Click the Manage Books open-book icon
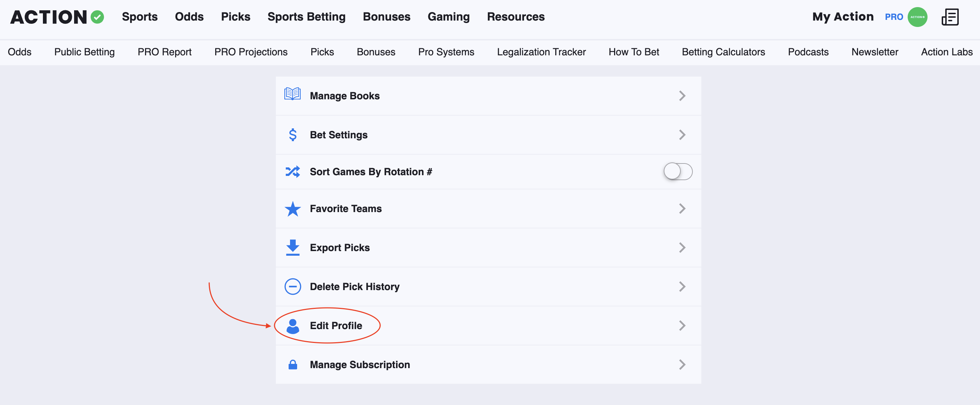Viewport: 980px width, 405px height. click(293, 94)
